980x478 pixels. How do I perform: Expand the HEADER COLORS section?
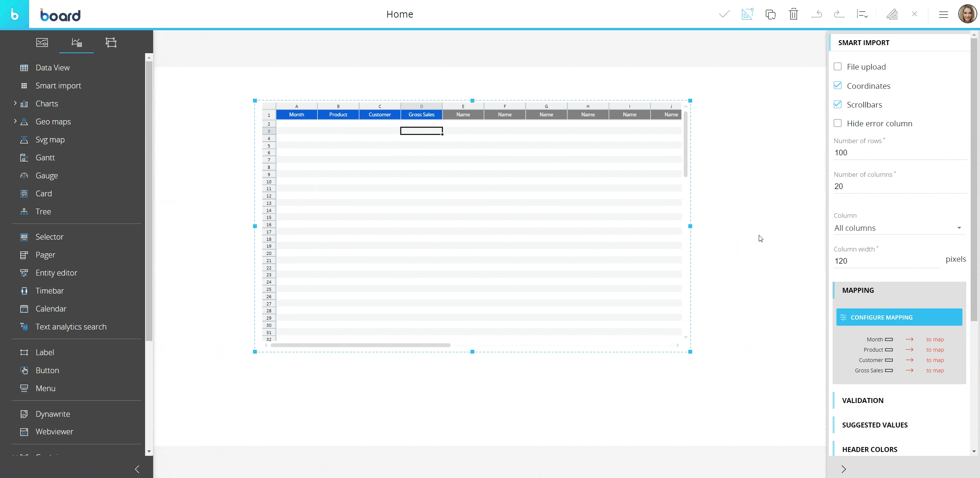899,449
